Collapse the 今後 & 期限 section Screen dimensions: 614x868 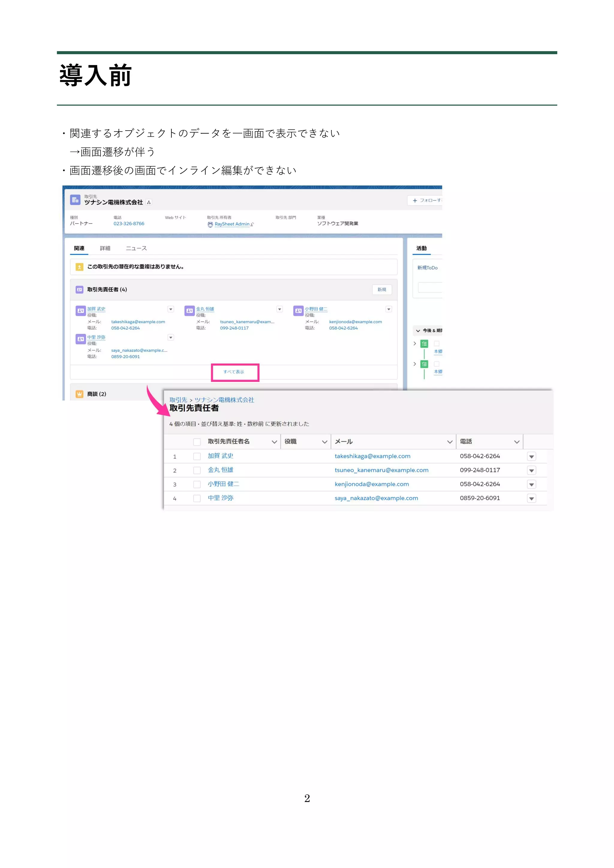[x=418, y=331]
